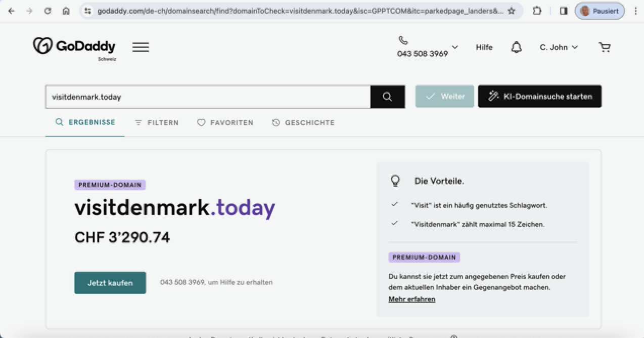Click Die Vorteile heading
644x338 pixels.
point(439,181)
